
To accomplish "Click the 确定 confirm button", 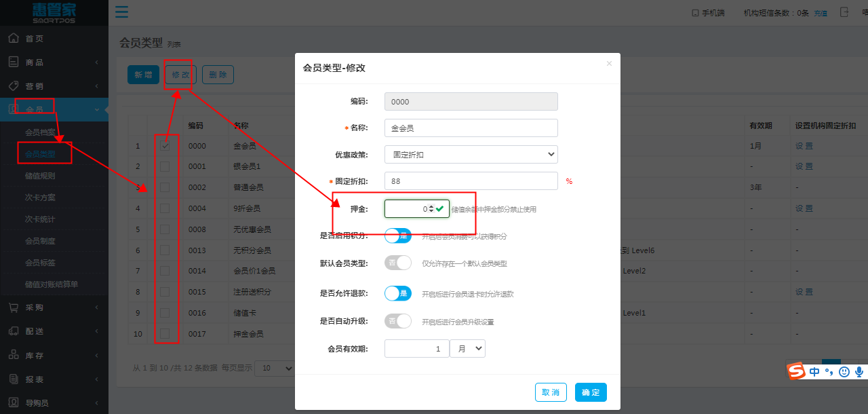I will click(591, 392).
